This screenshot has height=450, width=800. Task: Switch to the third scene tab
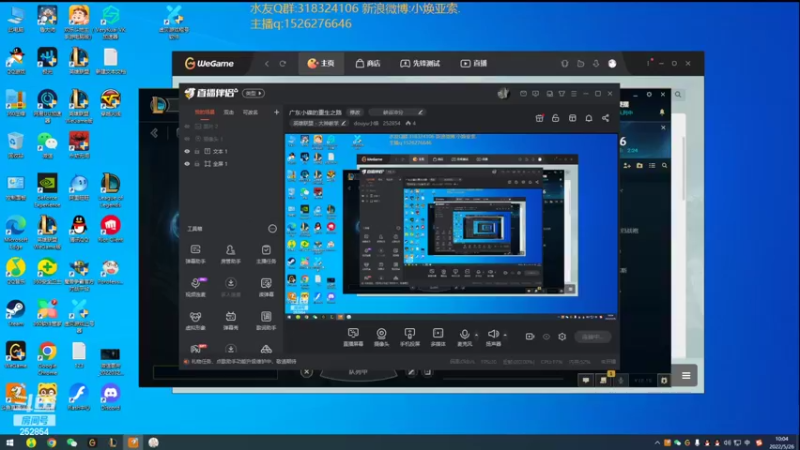[250, 112]
